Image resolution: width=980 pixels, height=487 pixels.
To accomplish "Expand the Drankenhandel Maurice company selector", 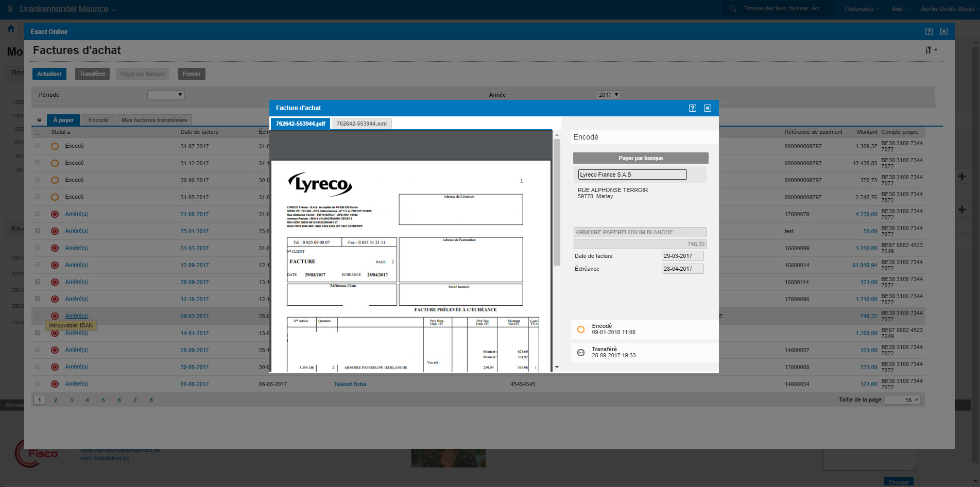I will (x=62, y=9).
